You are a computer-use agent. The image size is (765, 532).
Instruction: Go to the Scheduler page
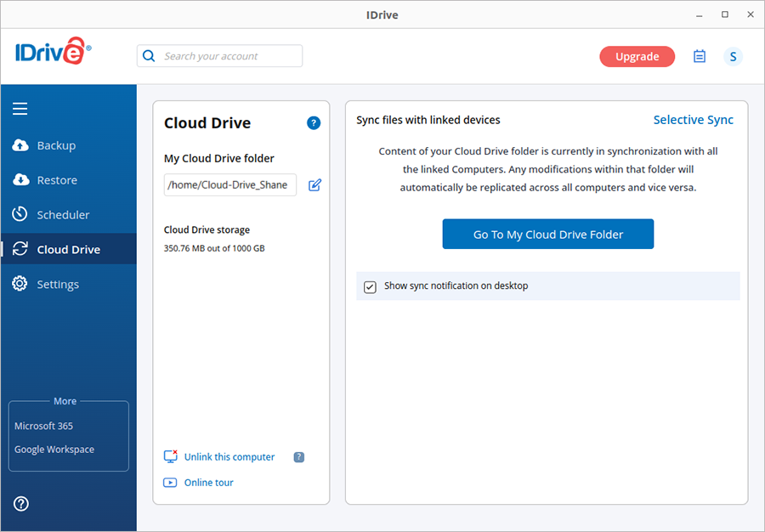(x=63, y=215)
